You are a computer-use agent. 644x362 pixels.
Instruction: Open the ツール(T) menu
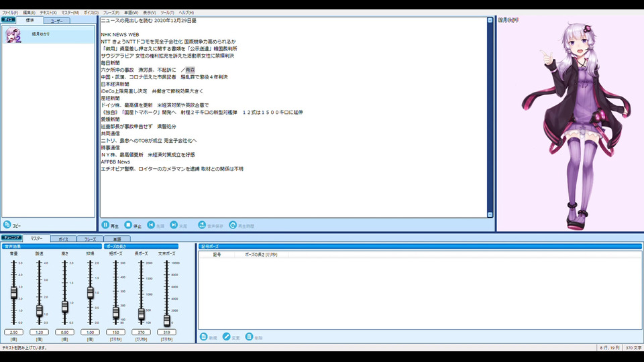coord(167,13)
